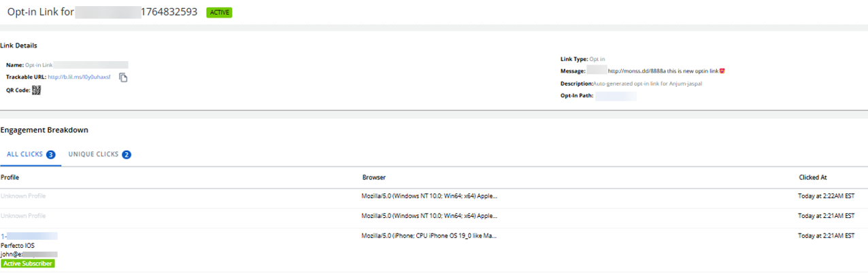Copy the trackable URL with the clipboard icon

(x=123, y=77)
